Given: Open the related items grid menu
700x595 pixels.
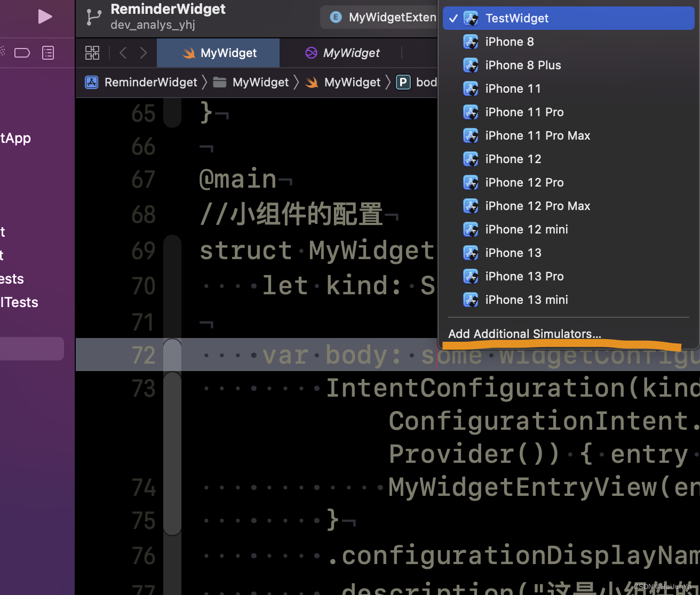Looking at the screenshot, I should 92,52.
